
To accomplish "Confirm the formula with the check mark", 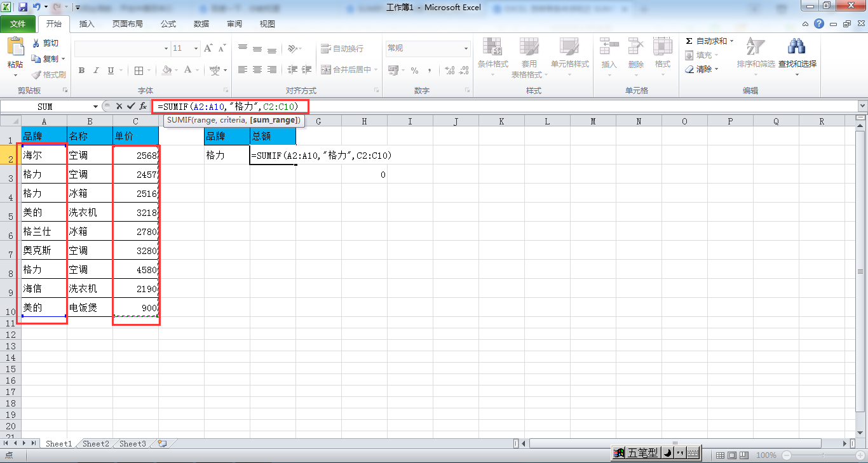I will point(131,107).
